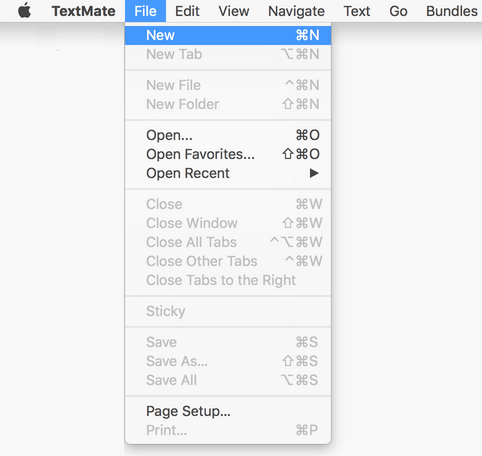
Task: Open the Go menu
Action: click(398, 11)
